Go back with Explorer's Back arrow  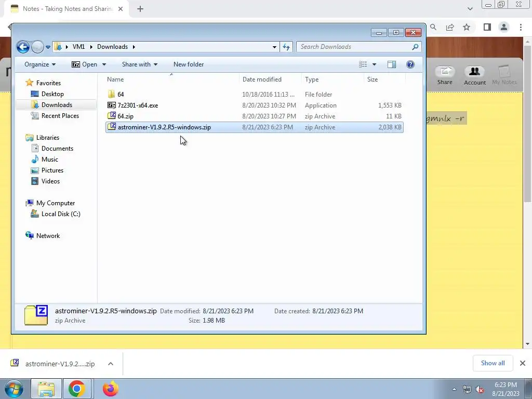pyautogui.click(x=23, y=47)
